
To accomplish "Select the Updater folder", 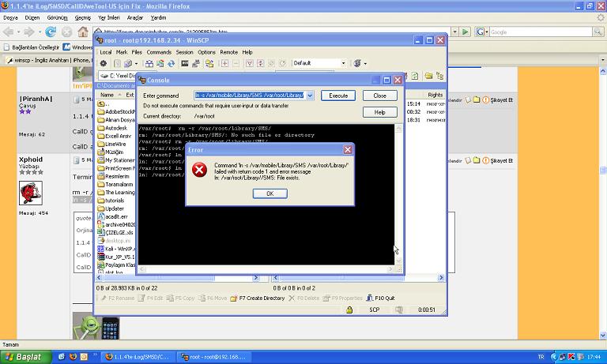I will [111, 208].
